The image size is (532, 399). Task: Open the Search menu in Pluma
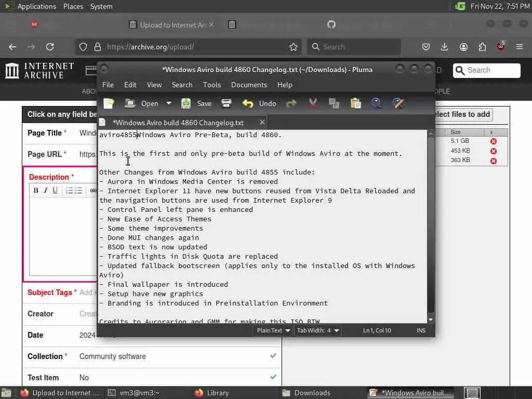tap(182, 85)
